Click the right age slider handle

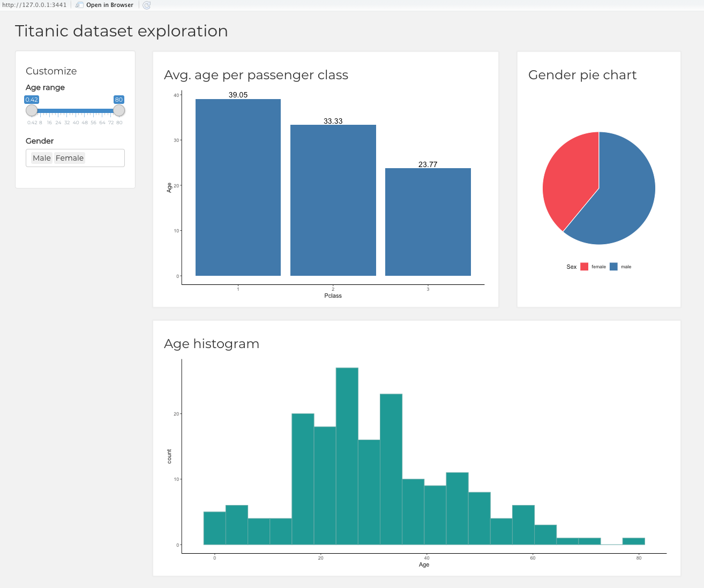point(119,110)
